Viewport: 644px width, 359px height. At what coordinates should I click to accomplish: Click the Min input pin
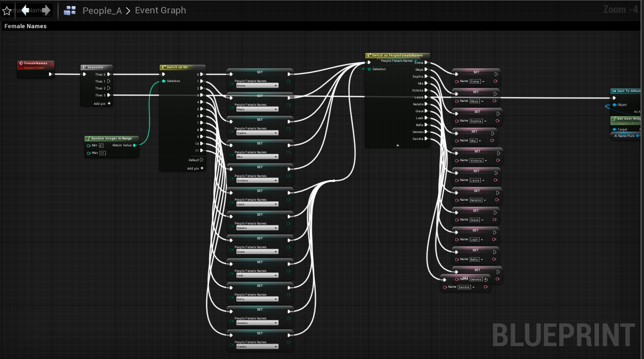[88, 146]
